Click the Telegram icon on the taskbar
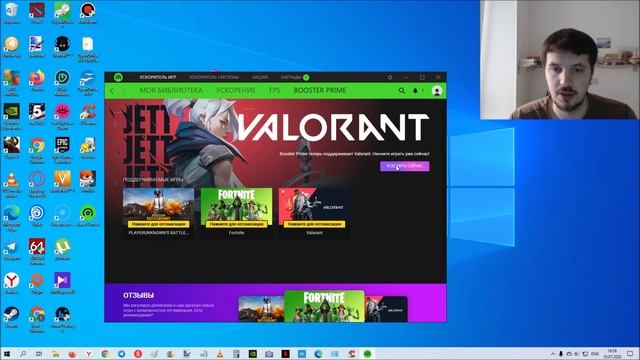This screenshot has height=360, width=640. tap(122, 353)
